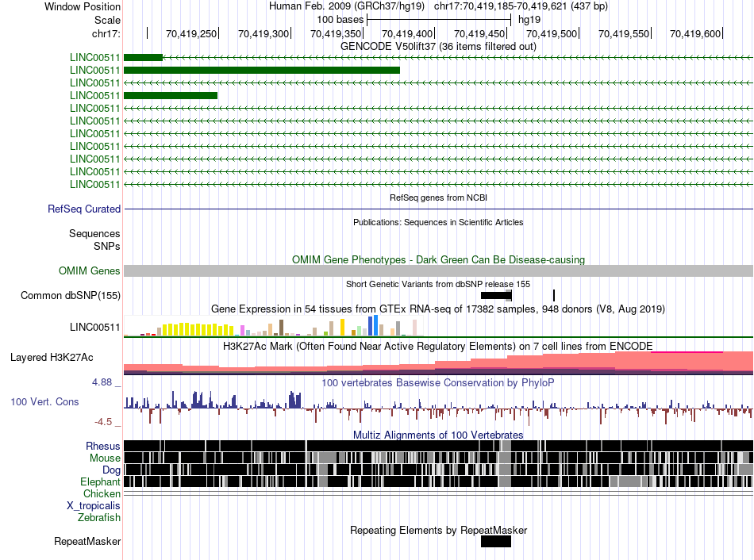Click the chr17:70,419,185-70,419,621 (437 bp) position text
The width and height of the screenshot is (754, 560).
click(521, 6)
